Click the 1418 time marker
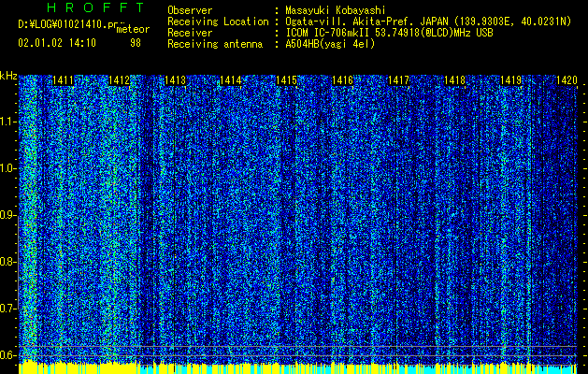This screenshot has width=588, height=374. [454, 80]
